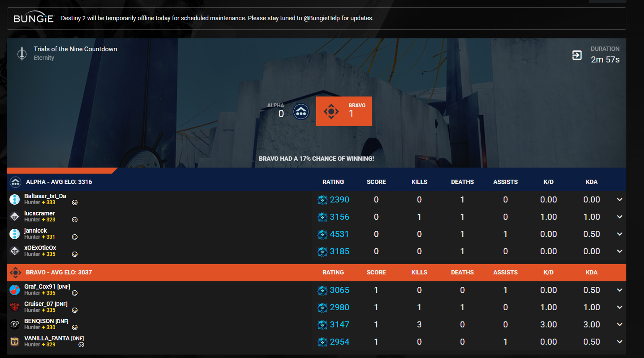Open xOExOticOx's player profile
644x358 pixels.
click(40, 248)
